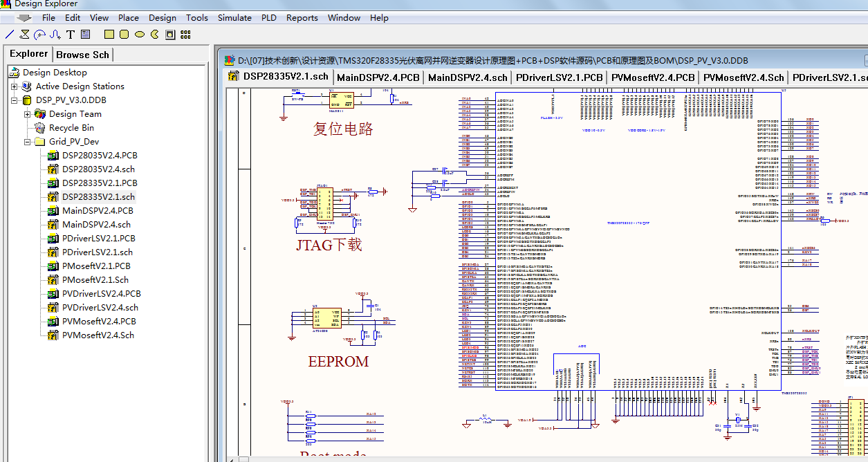Collapse the DSP_PV_V3.0.DDB node
This screenshot has height=462, width=868.
[15, 100]
